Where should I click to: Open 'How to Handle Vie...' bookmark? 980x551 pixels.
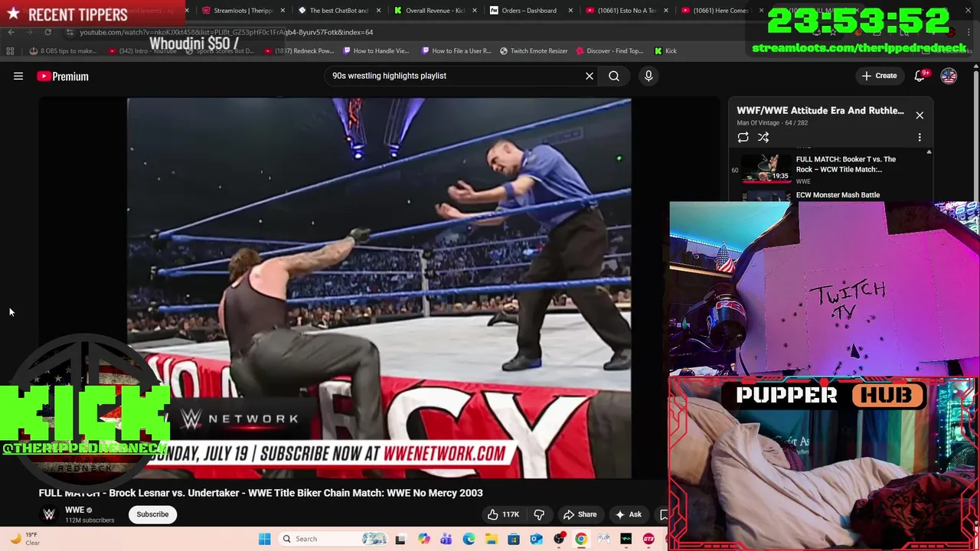[x=377, y=51]
